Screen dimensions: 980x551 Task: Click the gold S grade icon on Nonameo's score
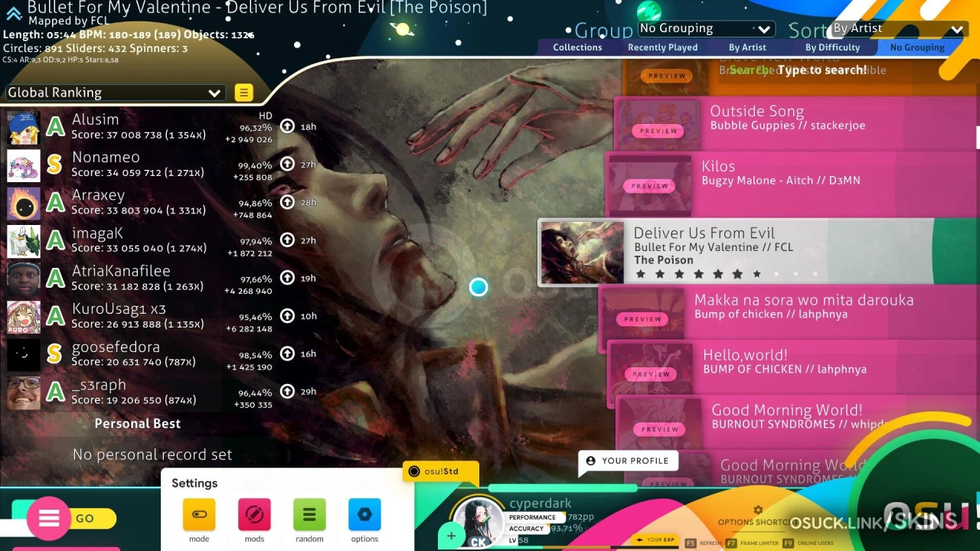(54, 165)
